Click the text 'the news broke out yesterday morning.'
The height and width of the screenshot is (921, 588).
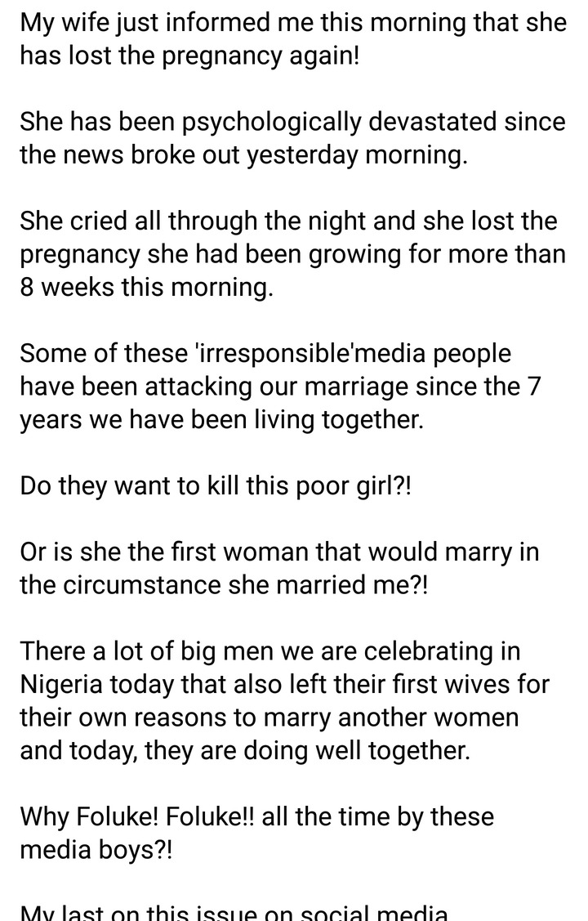tap(244, 155)
